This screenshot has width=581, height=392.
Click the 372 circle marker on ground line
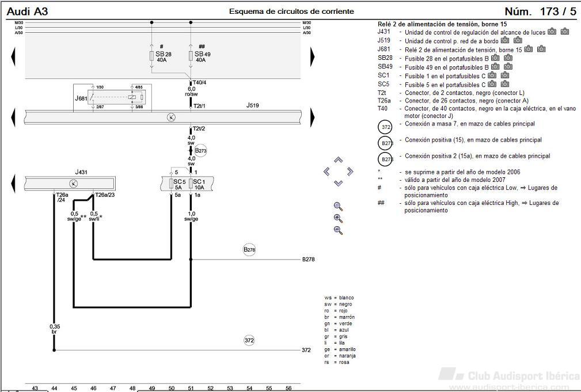point(249,341)
